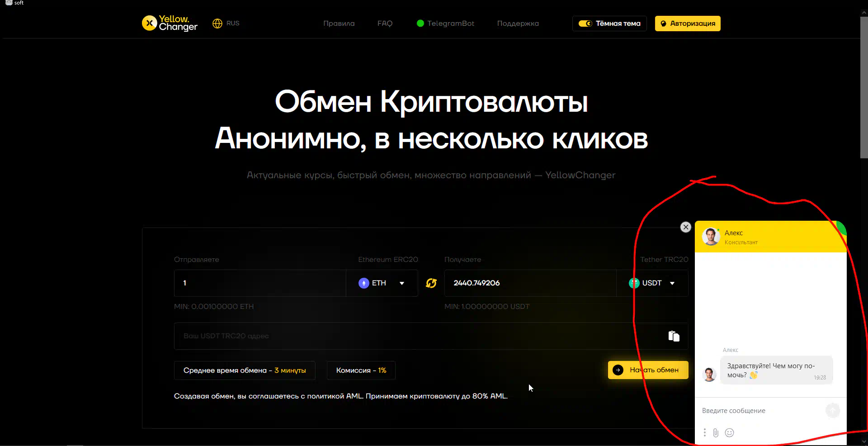Click MIN: 0.00100000 ETH text
The width and height of the screenshot is (868, 446).
pyautogui.click(x=214, y=307)
